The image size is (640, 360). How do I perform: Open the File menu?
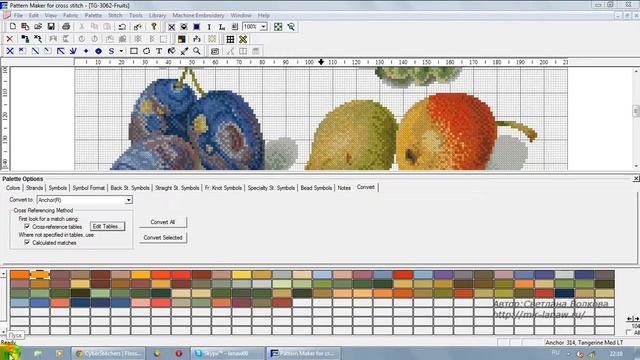[x=18, y=15]
